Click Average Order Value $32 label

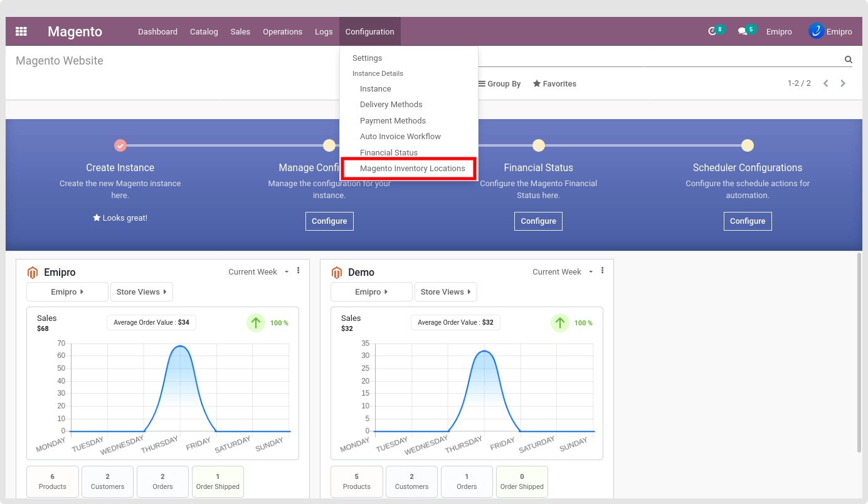[455, 322]
